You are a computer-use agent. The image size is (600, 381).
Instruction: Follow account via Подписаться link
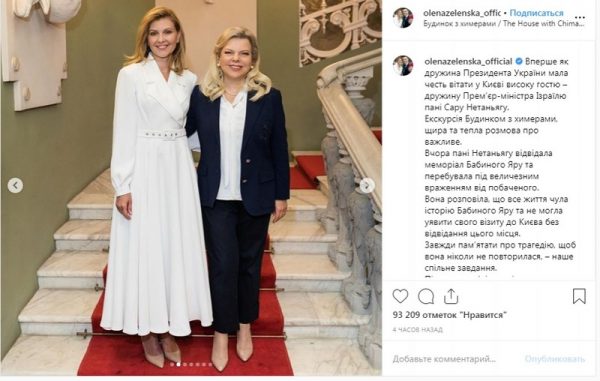coord(536,13)
